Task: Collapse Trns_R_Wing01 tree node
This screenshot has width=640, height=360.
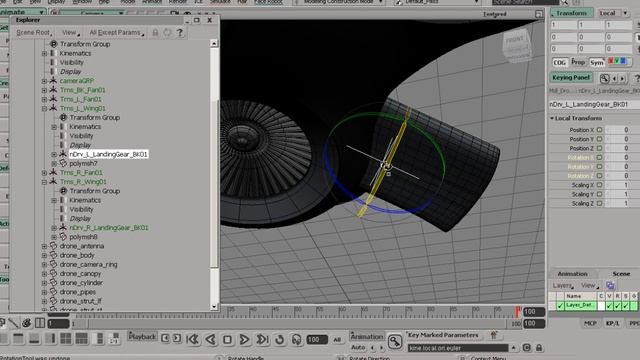Action: point(44,182)
